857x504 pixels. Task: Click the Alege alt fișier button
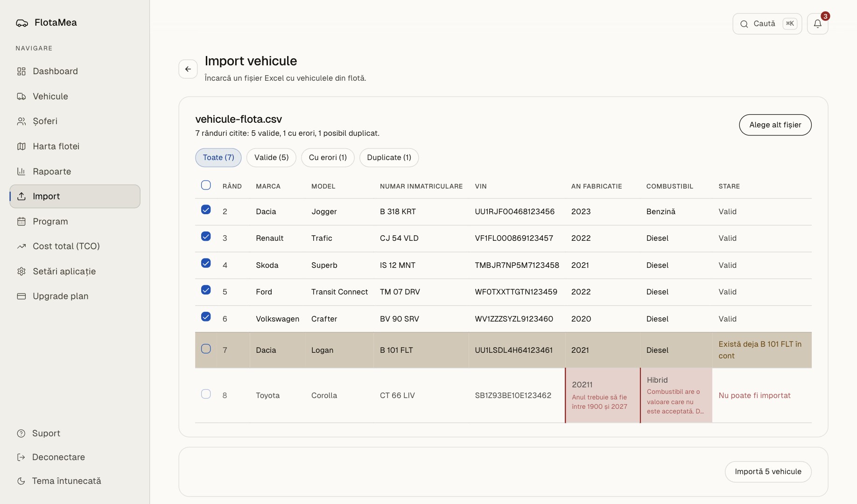pos(775,125)
